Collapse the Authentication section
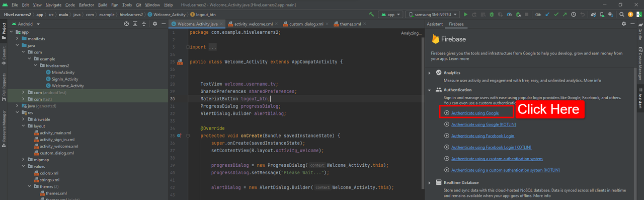This screenshot has width=644, height=200. (429, 90)
